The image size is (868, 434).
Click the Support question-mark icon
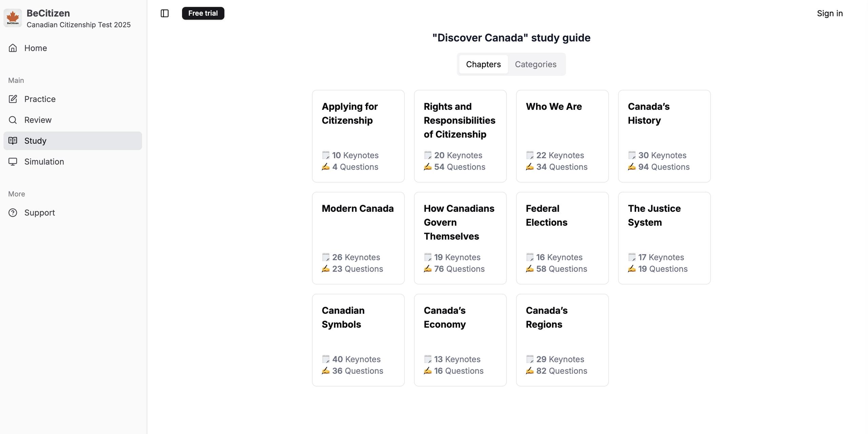[13, 213]
